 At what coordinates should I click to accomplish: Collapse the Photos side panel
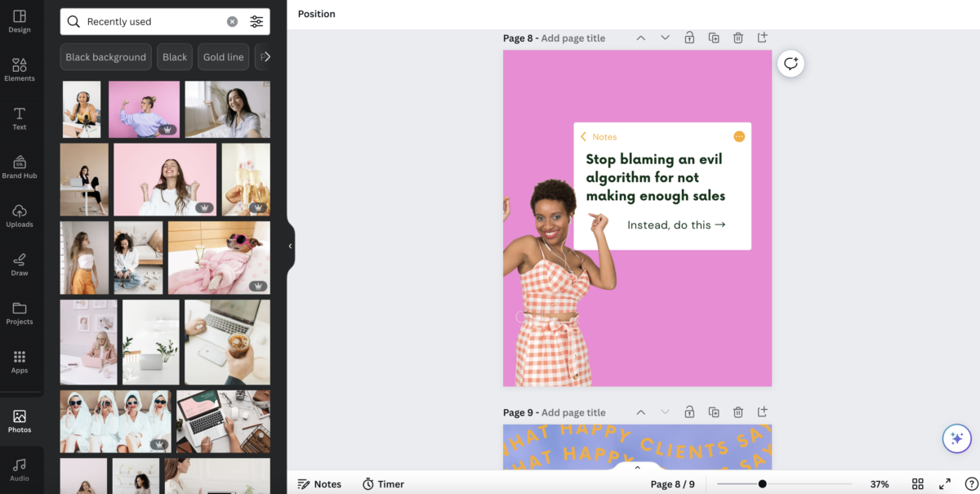290,245
